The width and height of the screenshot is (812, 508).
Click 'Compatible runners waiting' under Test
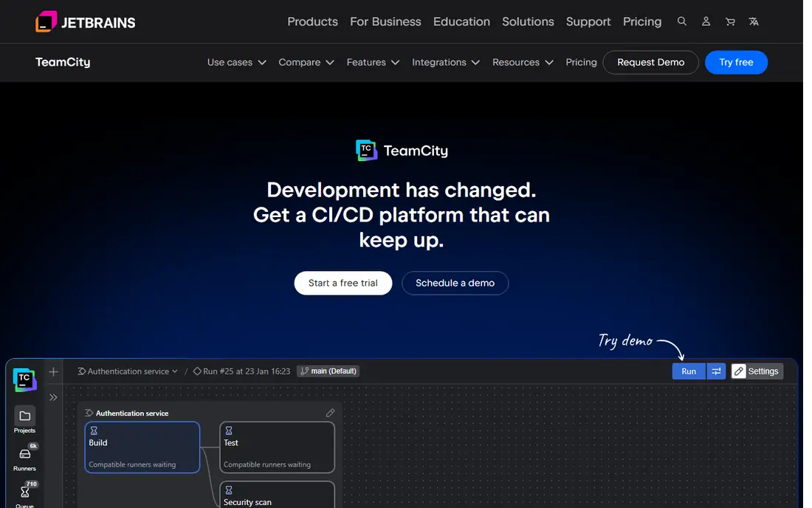pos(267,464)
